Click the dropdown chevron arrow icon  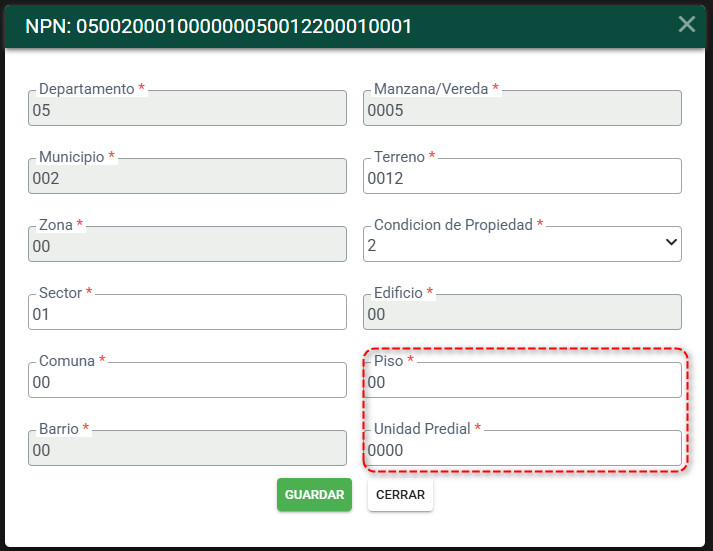[671, 242]
